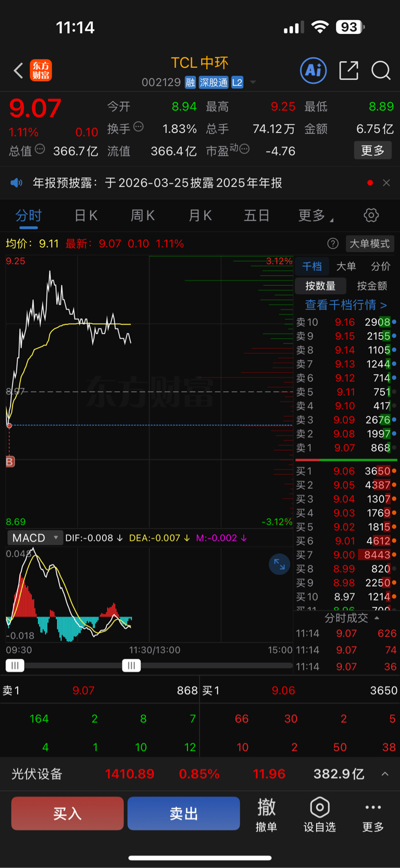Screen dimensions: 400x868
Task: Tap the red 买入 button
Action: point(67,813)
